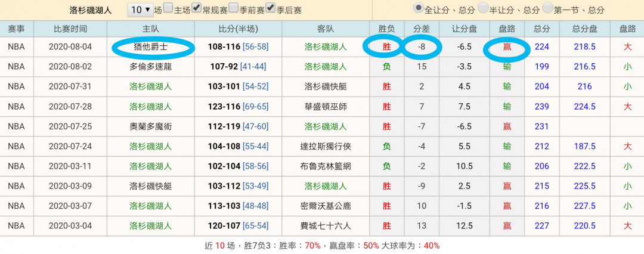Click the 洛杉磯湖人 team name above the table
This screenshot has width=644, height=254.
[91, 10]
